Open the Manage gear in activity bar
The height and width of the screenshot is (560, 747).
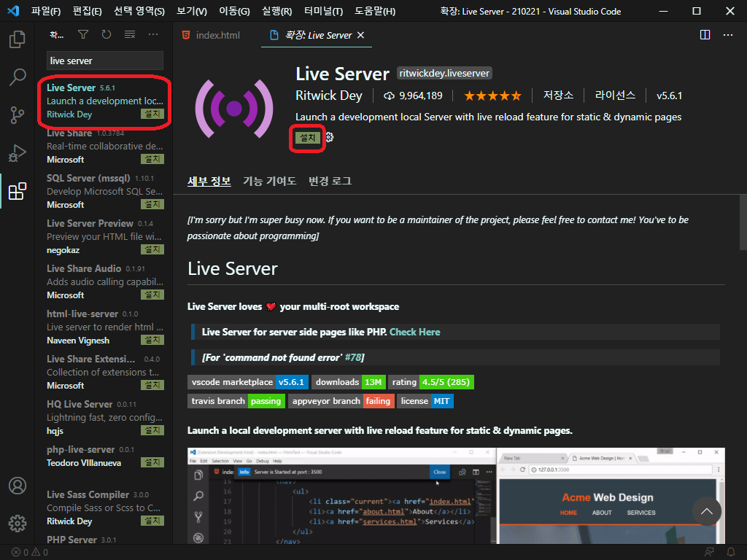point(18,524)
